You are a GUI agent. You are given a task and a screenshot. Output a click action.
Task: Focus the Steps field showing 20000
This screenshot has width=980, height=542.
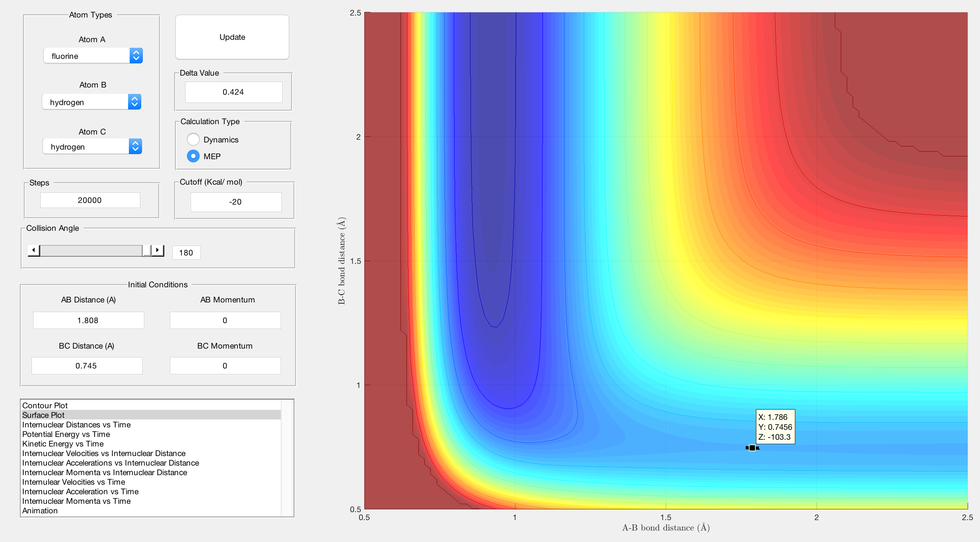90,200
